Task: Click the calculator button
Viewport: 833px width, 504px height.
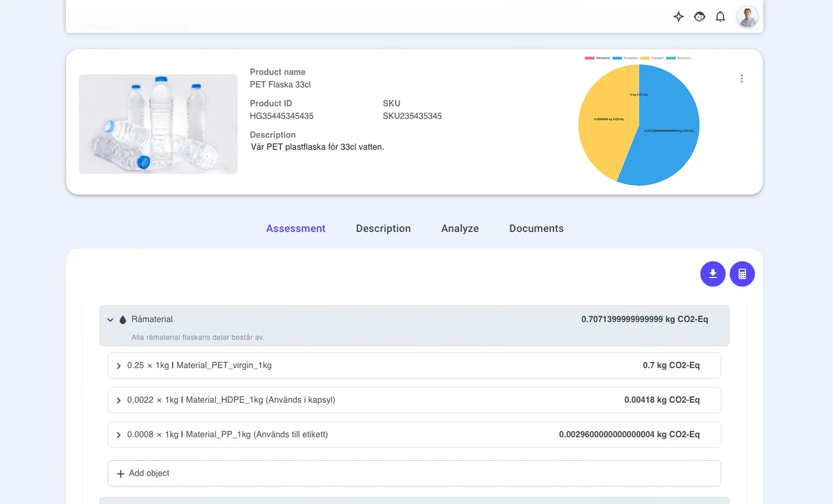Action: (x=742, y=274)
